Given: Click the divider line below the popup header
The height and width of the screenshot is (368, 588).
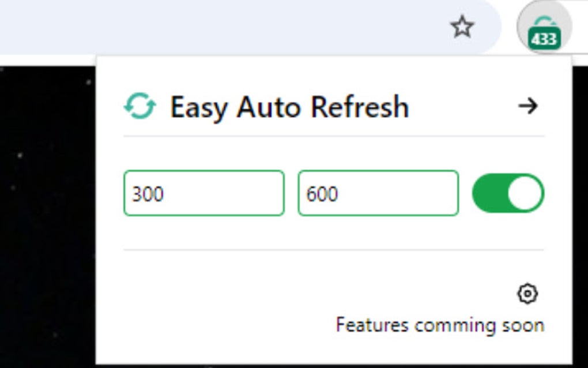Looking at the screenshot, I should [x=333, y=137].
